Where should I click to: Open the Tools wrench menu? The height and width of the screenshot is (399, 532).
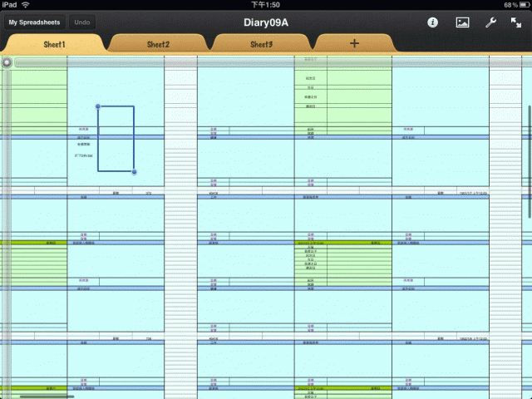(490, 22)
